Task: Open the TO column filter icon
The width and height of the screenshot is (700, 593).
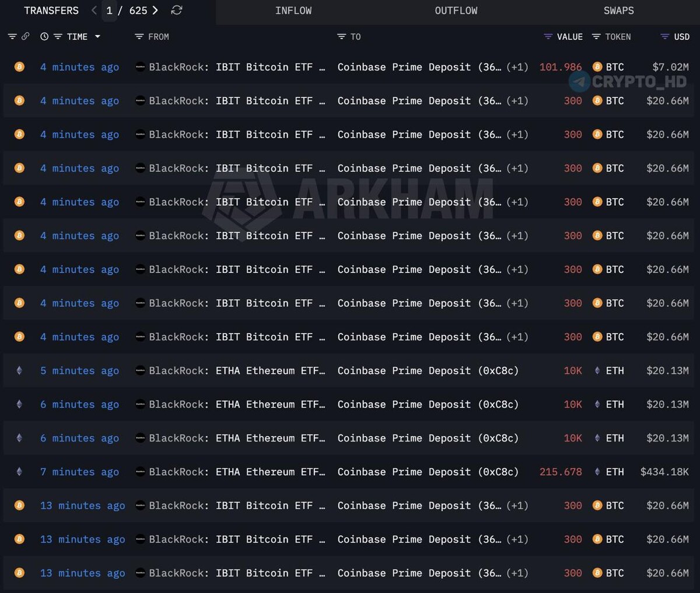Action: [341, 37]
